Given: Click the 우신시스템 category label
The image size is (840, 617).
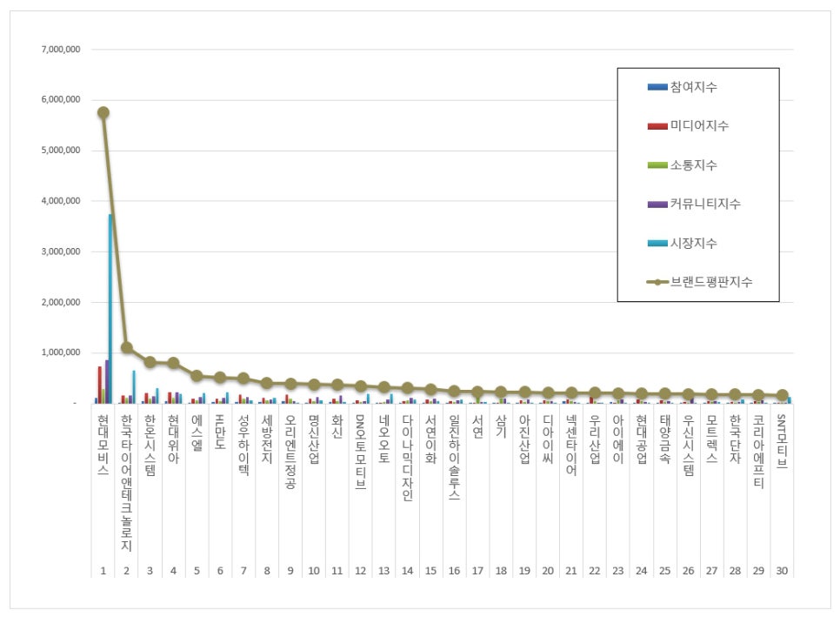Looking at the screenshot, I should pyautogui.click(x=689, y=445).
